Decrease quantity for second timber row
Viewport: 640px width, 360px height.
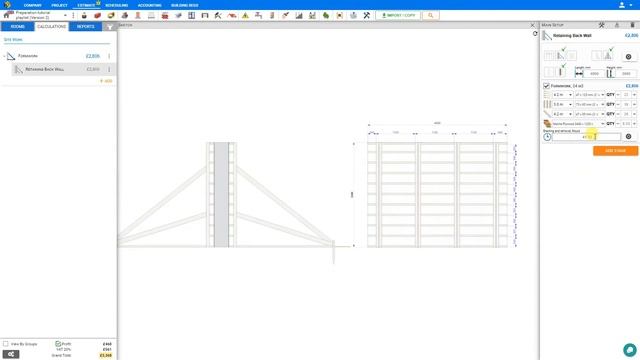618,104
